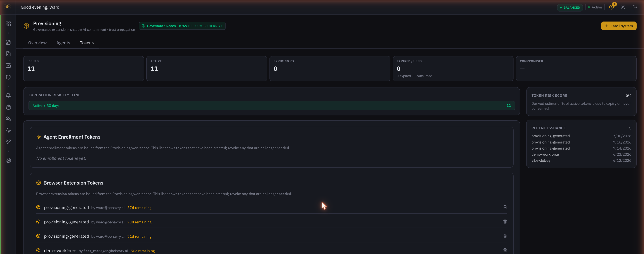Switch to the Overview tab

37,43
